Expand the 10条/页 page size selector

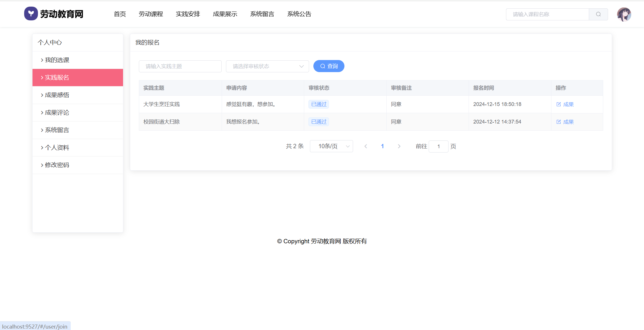331,146
